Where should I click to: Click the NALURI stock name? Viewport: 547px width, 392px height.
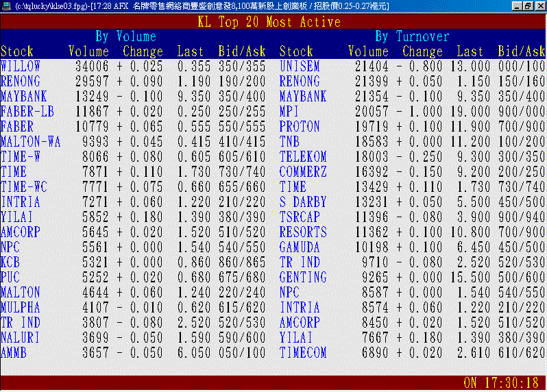[x=21, y=338]
